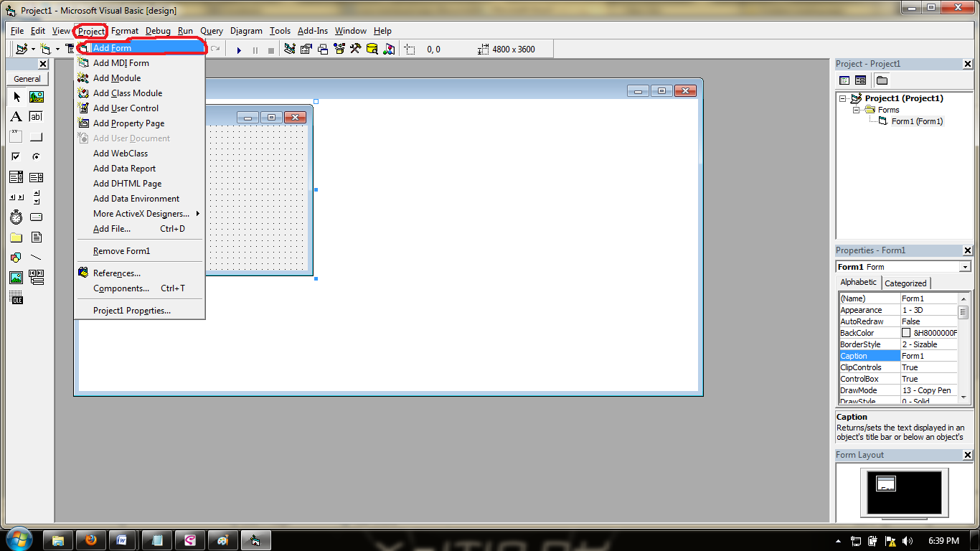Open Microsoft Word from the taskbar
This screenshot has width=980, height=551.
pos(122,540)
